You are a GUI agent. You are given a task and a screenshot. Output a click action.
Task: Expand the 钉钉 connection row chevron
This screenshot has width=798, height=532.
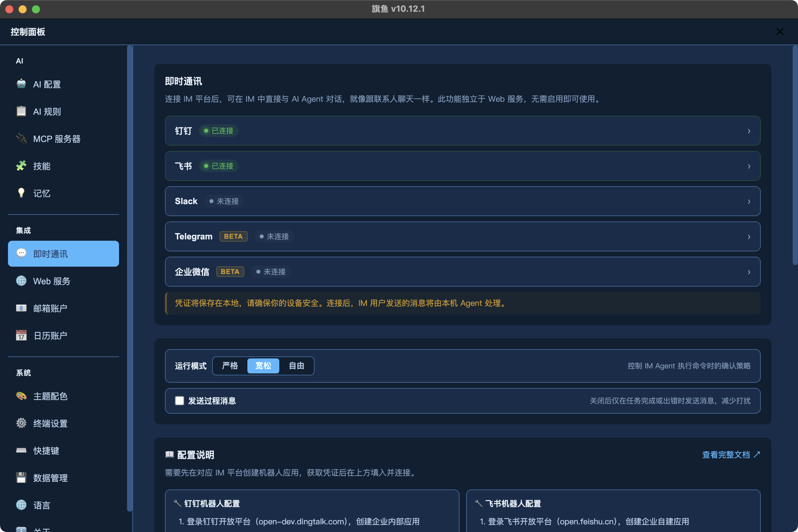coord(749,131)
